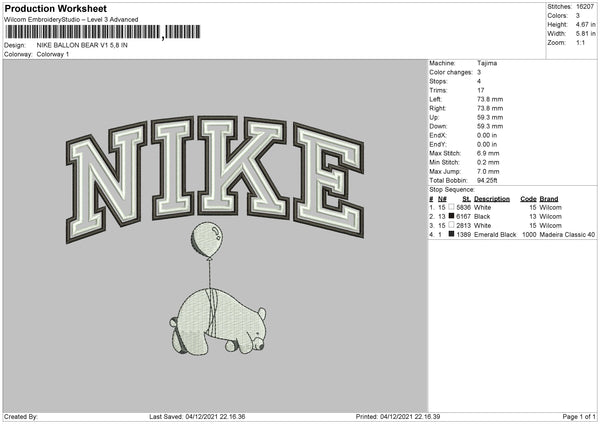The width and height of the screenshot is (600, 424).
Task: Click the 'Description' column header
Action: 492,199
